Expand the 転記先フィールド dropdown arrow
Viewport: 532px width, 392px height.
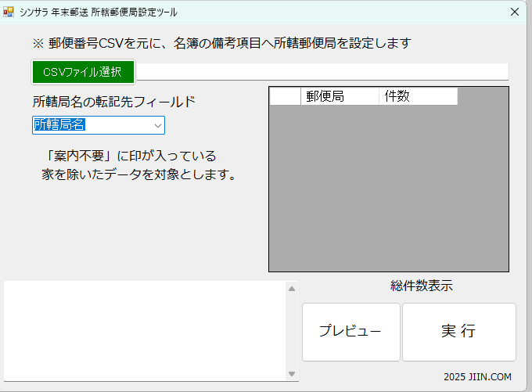coord(156,125)
